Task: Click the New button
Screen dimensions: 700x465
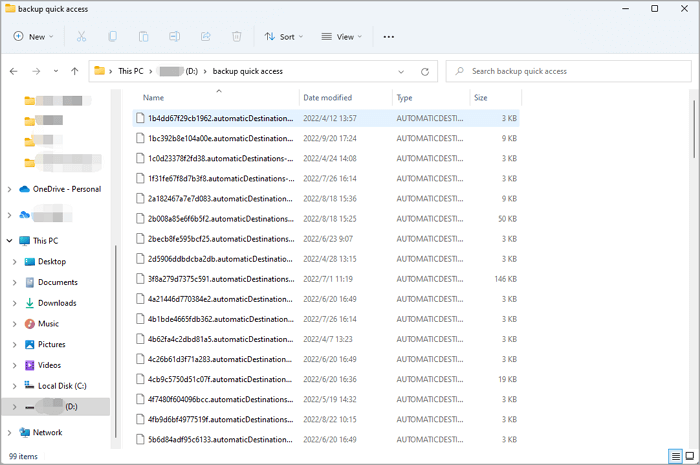Action: [x=35, y=37]
